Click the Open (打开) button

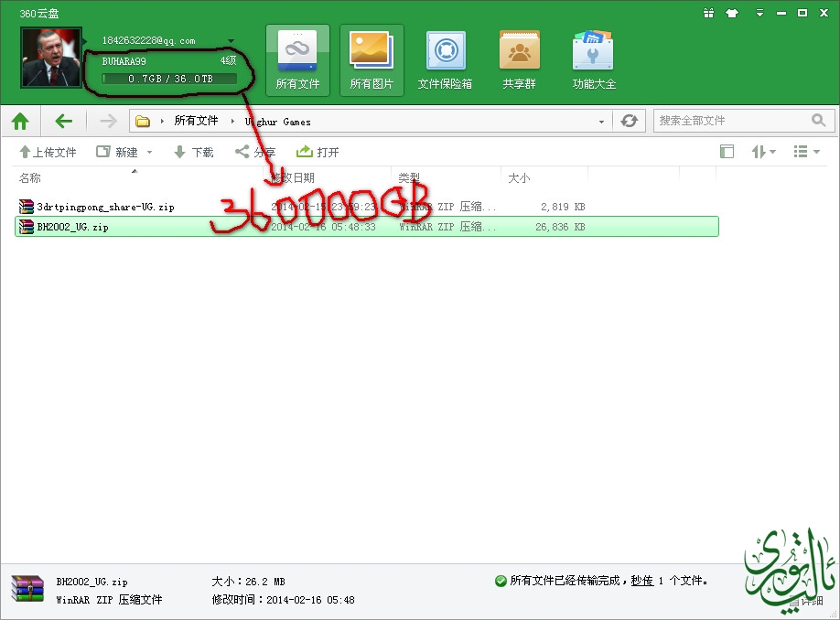click(x=318, y=152)
